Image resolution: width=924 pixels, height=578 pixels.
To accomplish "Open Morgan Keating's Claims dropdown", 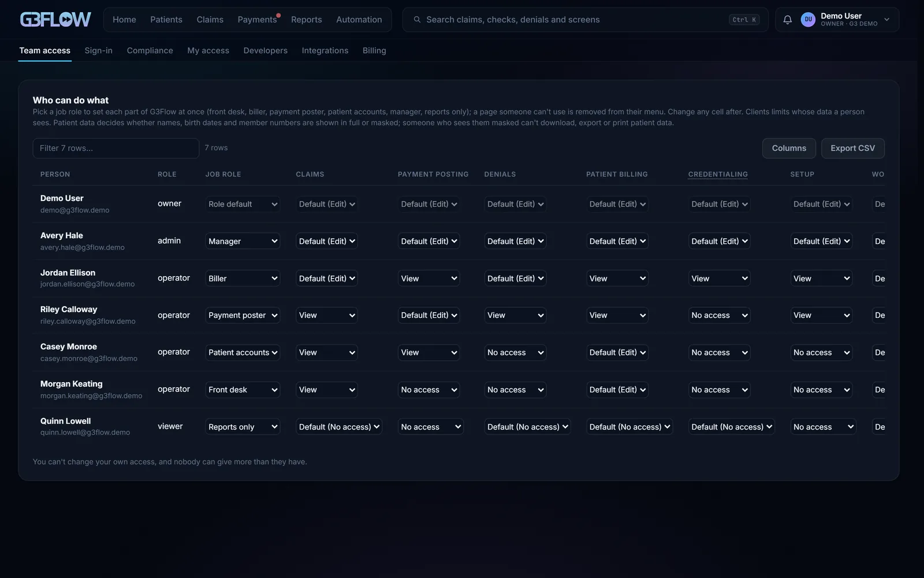I will pyautogui.click(x=327, y=390).
